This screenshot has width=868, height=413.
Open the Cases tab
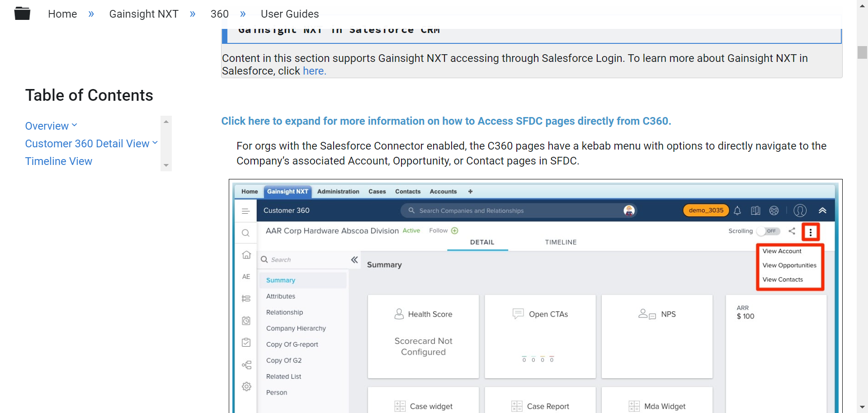pyautogui.click(x=377, y=192)
